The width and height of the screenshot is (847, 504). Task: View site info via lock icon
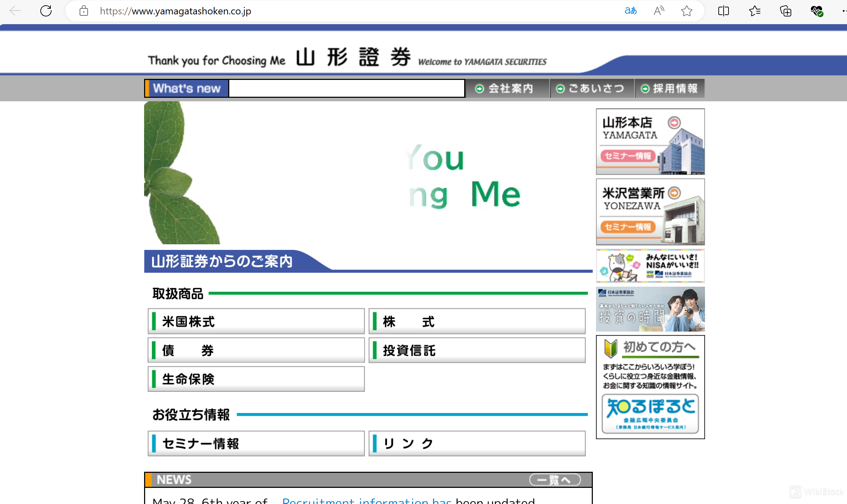click(x=83, y=11)
